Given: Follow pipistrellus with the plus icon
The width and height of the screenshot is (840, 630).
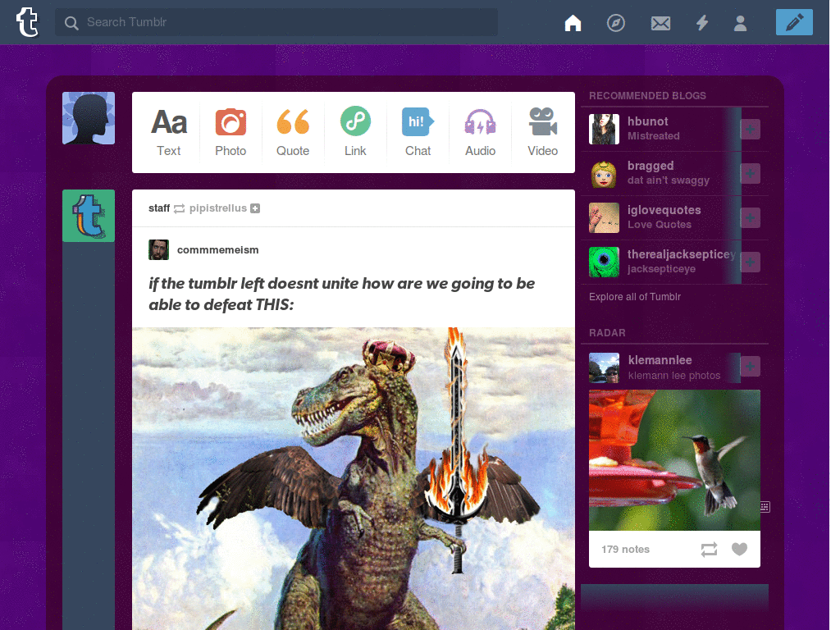Looking at the screenshot, I should 255,208.
